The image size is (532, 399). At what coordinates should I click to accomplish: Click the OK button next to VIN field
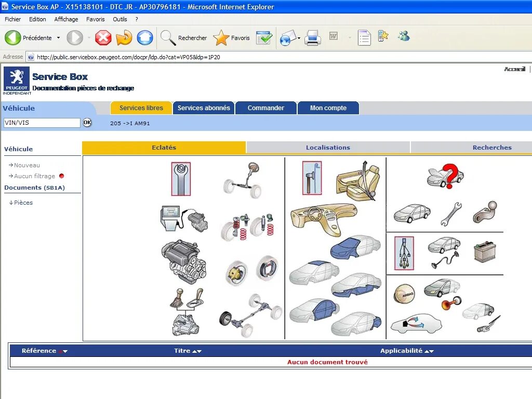tap(87, 122)
